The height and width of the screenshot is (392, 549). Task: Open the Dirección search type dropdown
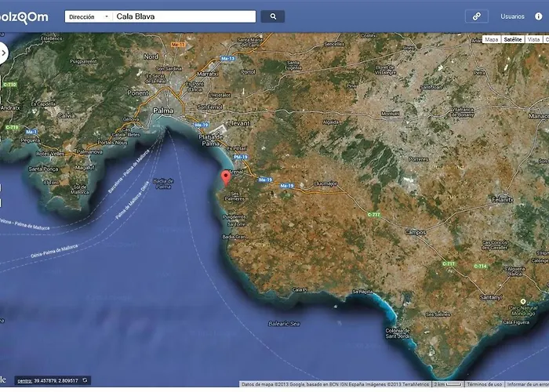click(89, 16)
